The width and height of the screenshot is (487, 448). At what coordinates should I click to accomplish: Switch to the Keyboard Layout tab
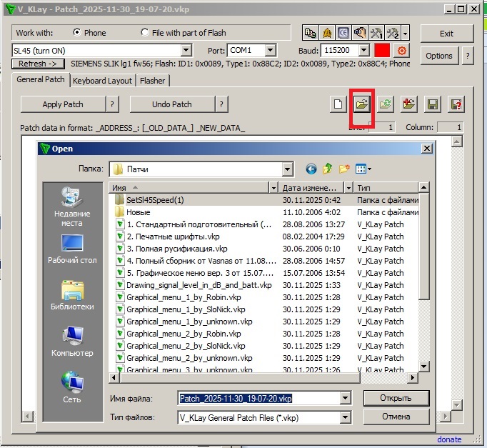(102, 81)
